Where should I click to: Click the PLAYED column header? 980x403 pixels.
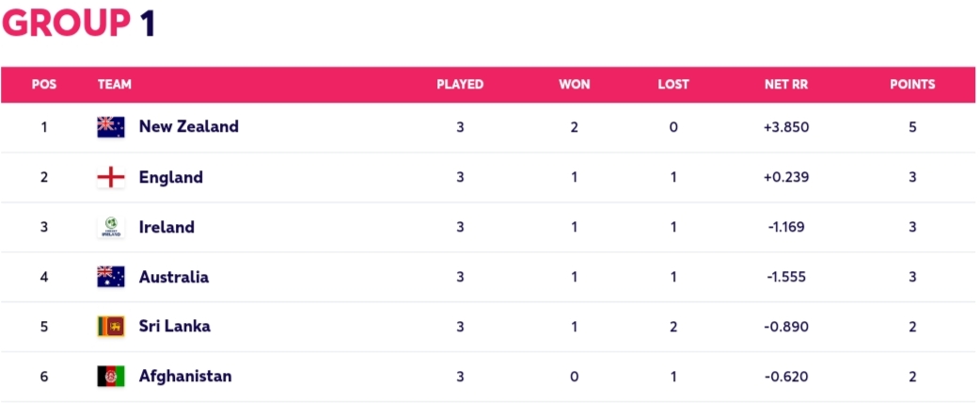pos(460,85)
